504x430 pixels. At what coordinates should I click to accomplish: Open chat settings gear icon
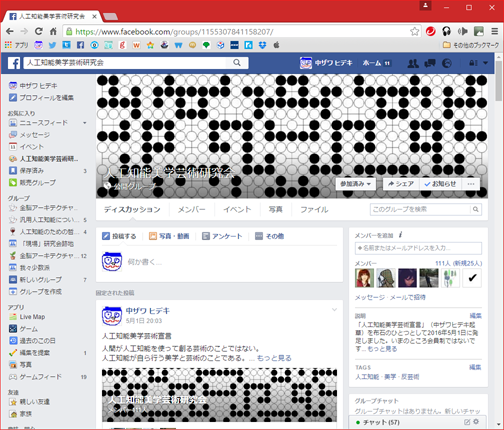(476, 422)
